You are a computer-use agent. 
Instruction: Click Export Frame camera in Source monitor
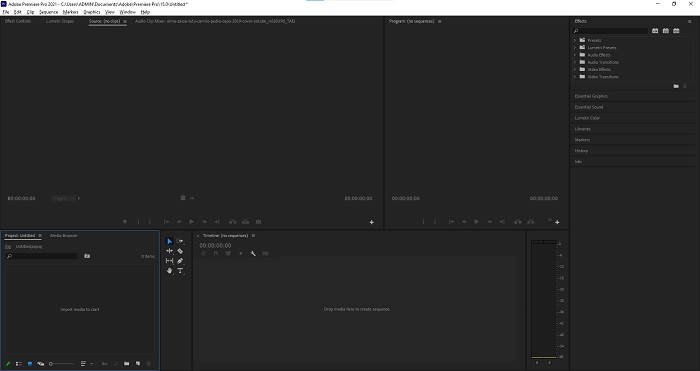click(x=258, y=221)
